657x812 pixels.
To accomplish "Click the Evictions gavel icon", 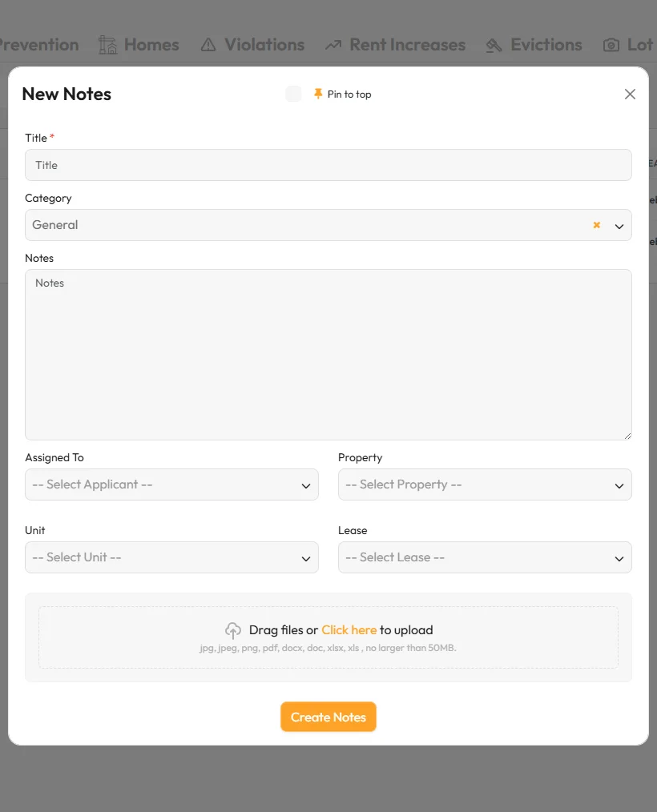I will pos(494,46).
